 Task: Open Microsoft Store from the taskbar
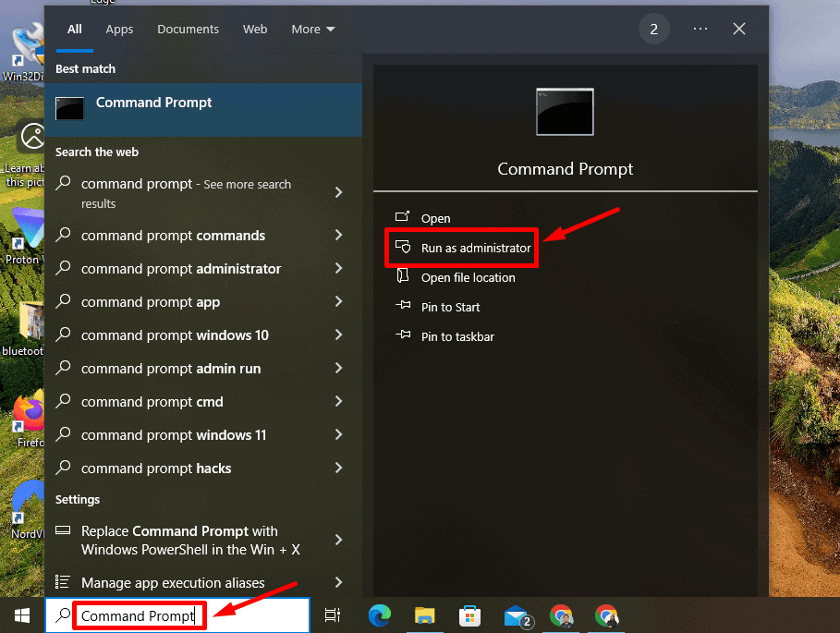pyautogui.click(x=469, y=615)
